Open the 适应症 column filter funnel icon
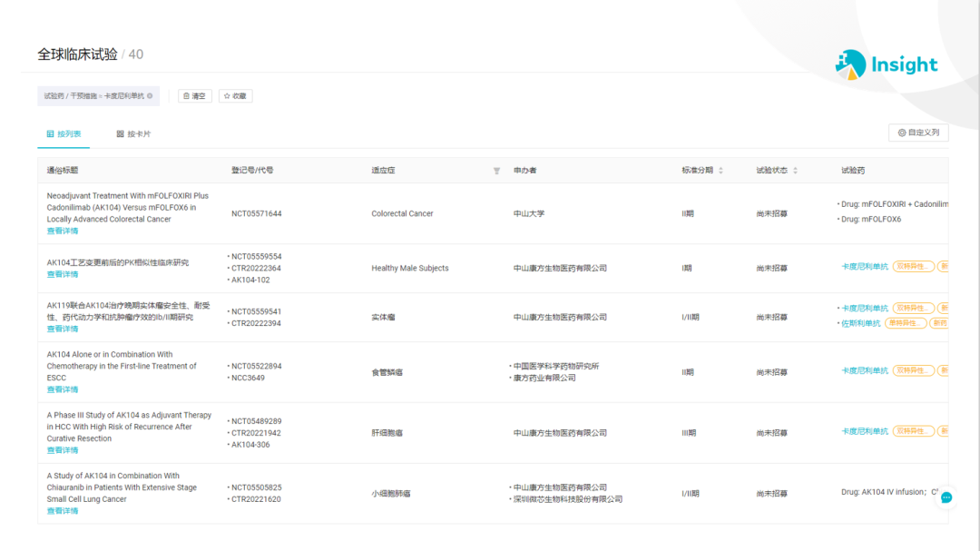Image resolution: width=980 pixels, height=551 pixels. point(496,171)
